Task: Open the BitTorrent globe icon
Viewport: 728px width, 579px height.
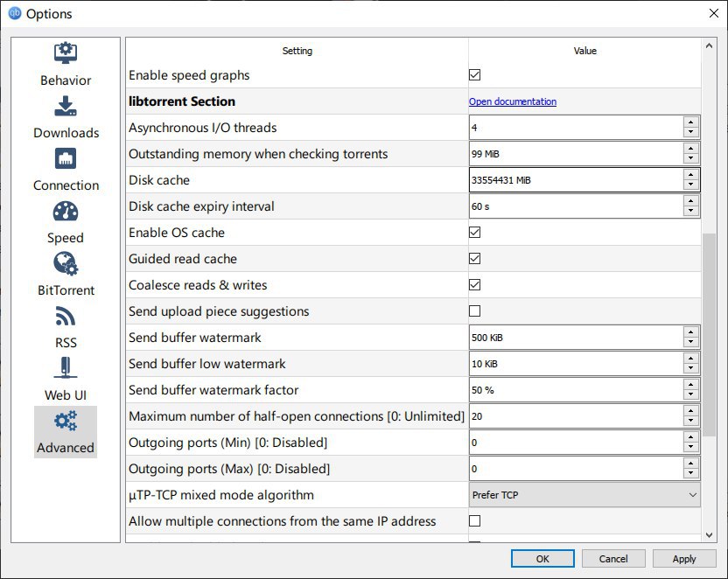Action: click(66, 263)
